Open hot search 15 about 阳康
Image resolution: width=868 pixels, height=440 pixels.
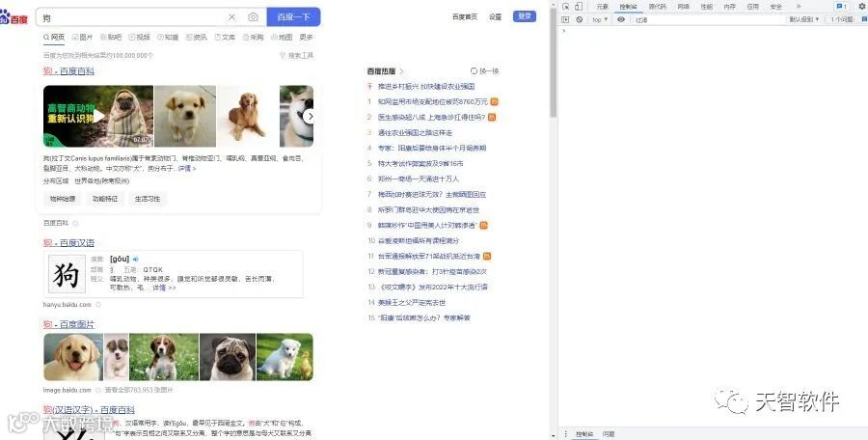(424, 318)
